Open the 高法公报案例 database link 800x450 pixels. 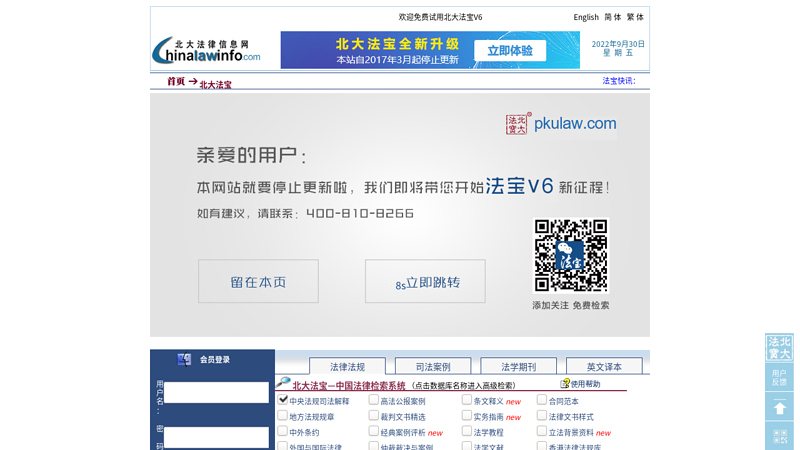403,402
